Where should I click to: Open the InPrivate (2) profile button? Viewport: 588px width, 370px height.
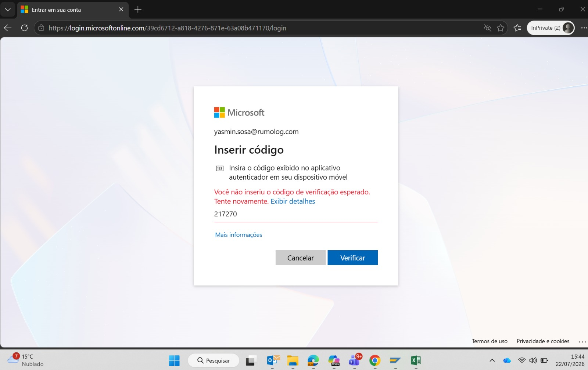pyautogui.click(x=551, y=28)
